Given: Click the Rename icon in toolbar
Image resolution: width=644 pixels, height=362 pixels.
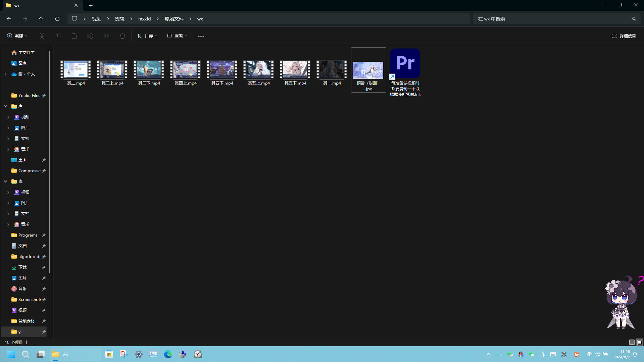Looking at the screenshot, I should point(90,36).
